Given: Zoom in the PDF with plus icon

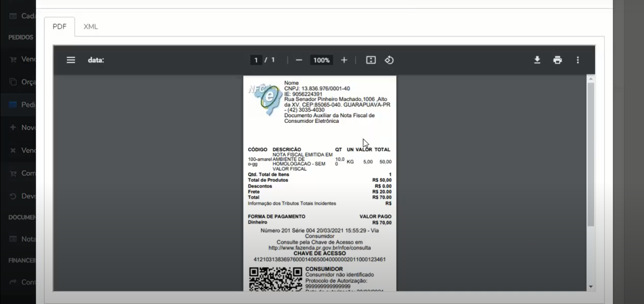Looking at the screenshot, I should click(x=344, y=60).
